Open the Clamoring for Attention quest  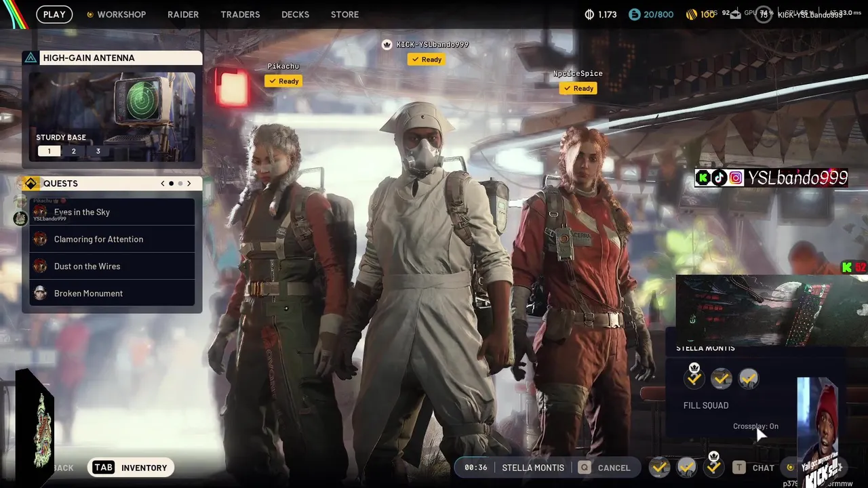click(112, 239)
